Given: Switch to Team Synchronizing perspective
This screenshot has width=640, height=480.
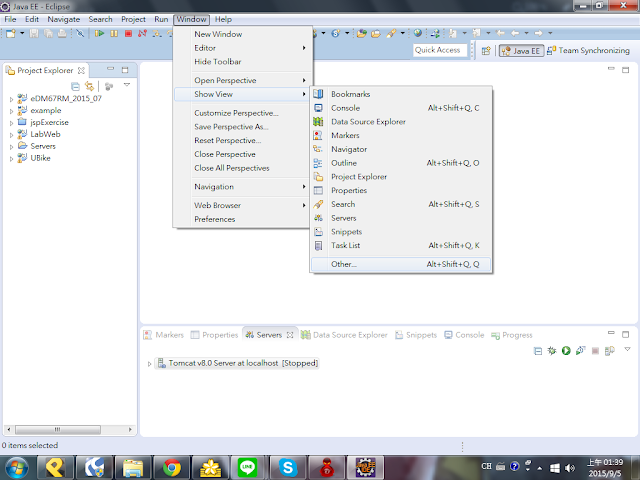Looking at the screenshot, I should tap(588, 51).
